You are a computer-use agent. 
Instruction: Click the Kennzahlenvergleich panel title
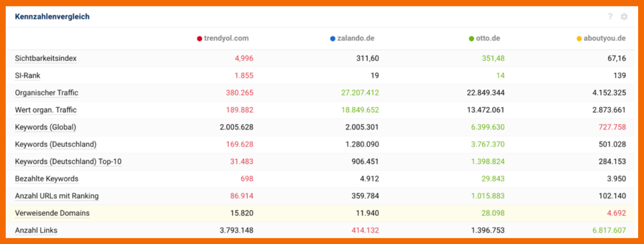pos(52,17)
